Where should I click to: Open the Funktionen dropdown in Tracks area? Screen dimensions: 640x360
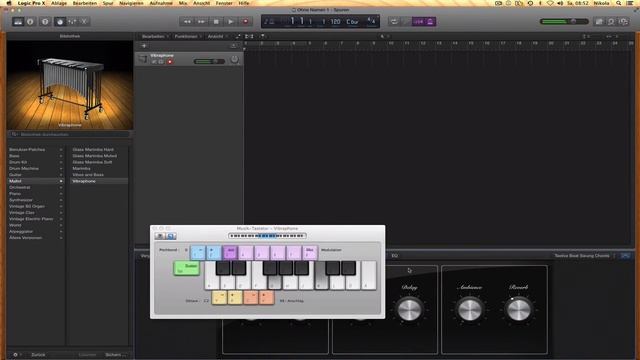187,36
